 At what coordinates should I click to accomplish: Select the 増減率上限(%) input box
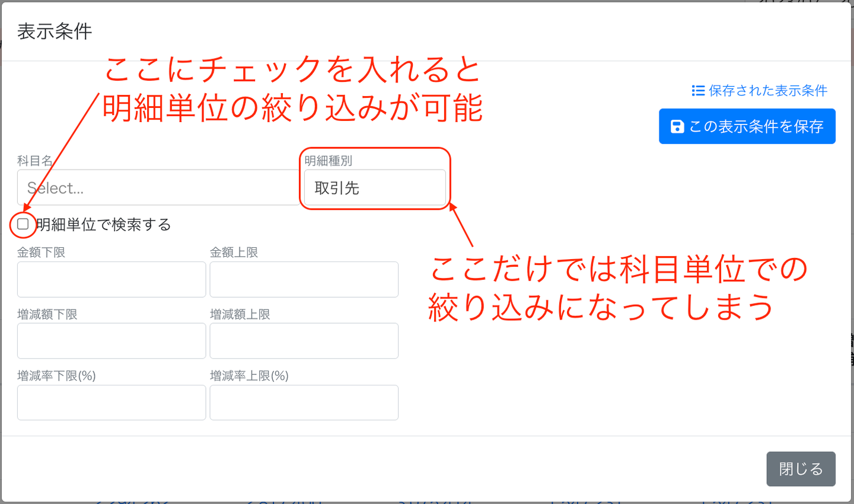click(304, 403)
